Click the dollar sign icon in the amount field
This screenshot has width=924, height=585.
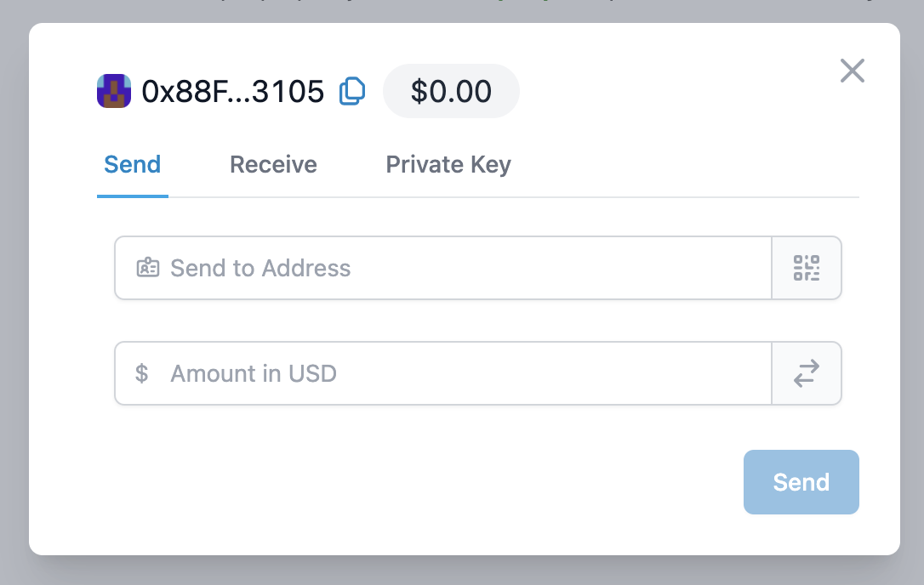coord(142,373)
